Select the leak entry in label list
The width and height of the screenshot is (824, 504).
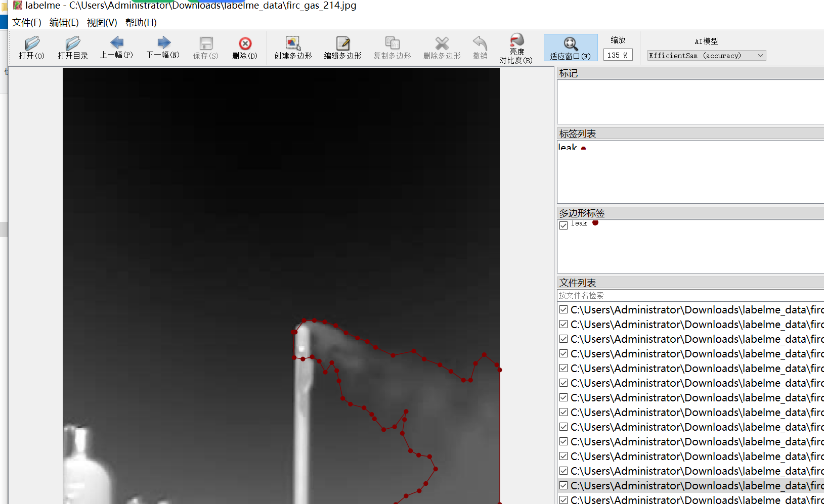coord(568,147)
